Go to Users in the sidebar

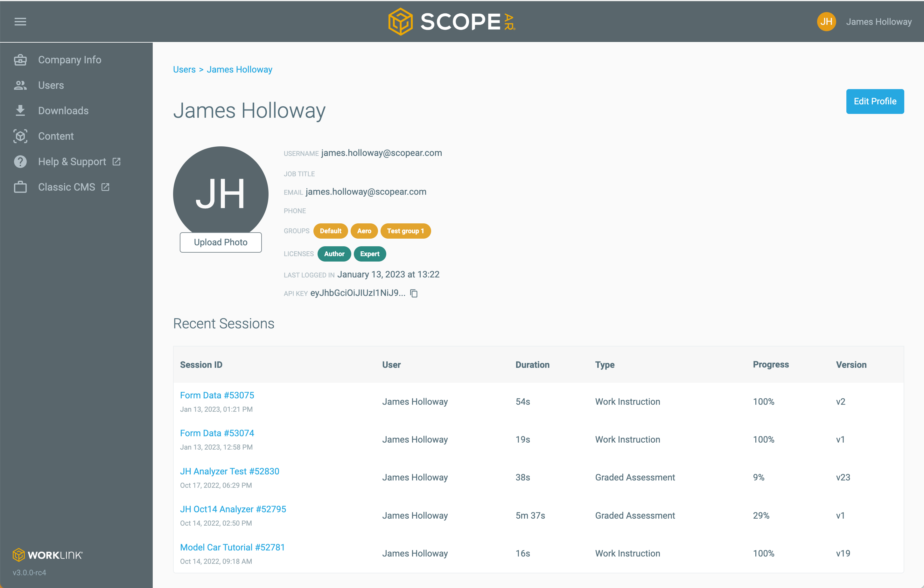click(x=51, y=85)
